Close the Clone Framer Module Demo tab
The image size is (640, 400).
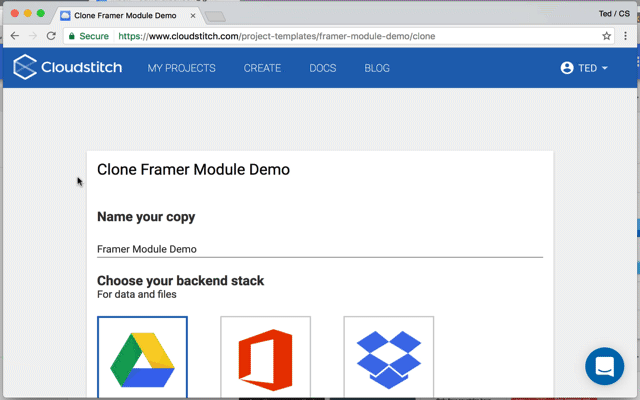193,16
